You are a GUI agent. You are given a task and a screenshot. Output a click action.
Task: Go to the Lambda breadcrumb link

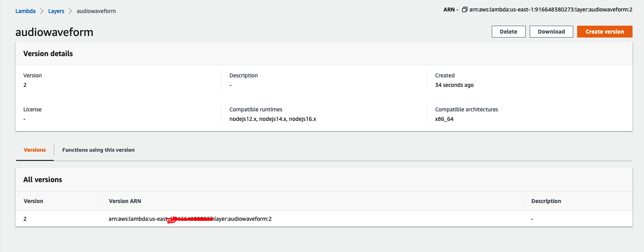click(x=25, y=11)
